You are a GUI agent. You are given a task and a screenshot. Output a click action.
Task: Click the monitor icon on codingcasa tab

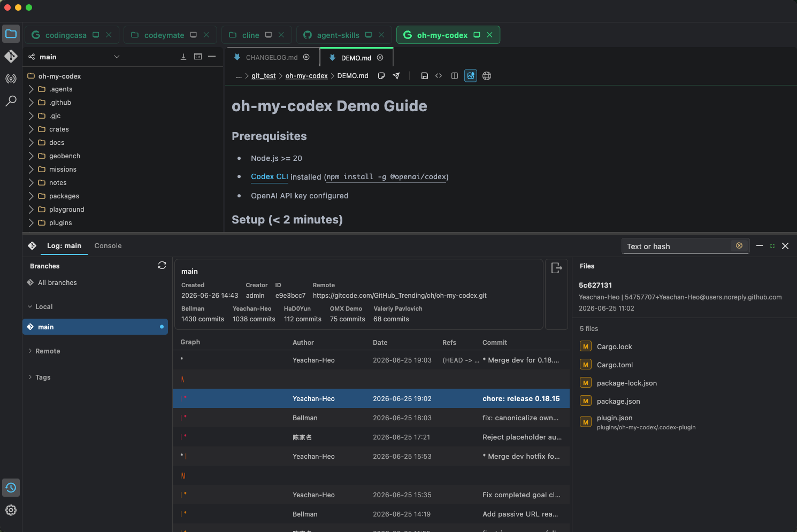click(x=96, y=35)
